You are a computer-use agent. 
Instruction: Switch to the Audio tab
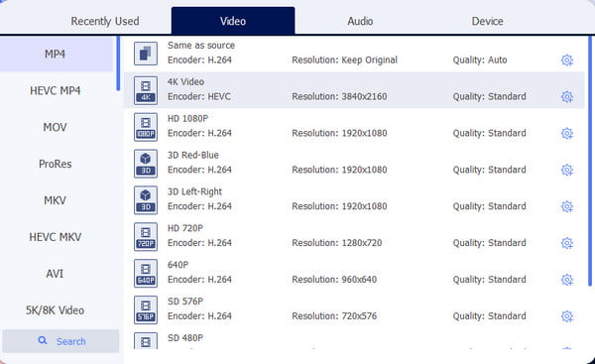click(360, 21)
